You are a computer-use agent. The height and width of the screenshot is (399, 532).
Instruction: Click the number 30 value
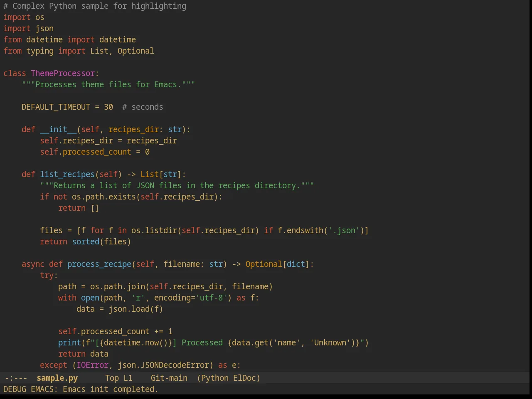click(x=108, y=107)
